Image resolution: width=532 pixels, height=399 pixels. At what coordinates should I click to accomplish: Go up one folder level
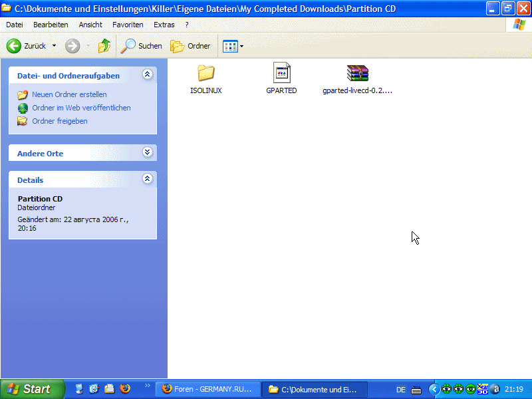pos(104,46)
